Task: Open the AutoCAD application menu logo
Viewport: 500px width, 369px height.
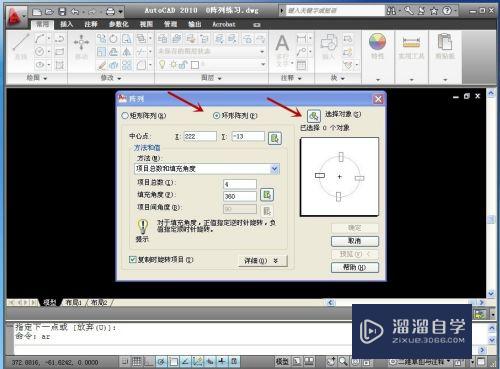Action: (16, 17)
